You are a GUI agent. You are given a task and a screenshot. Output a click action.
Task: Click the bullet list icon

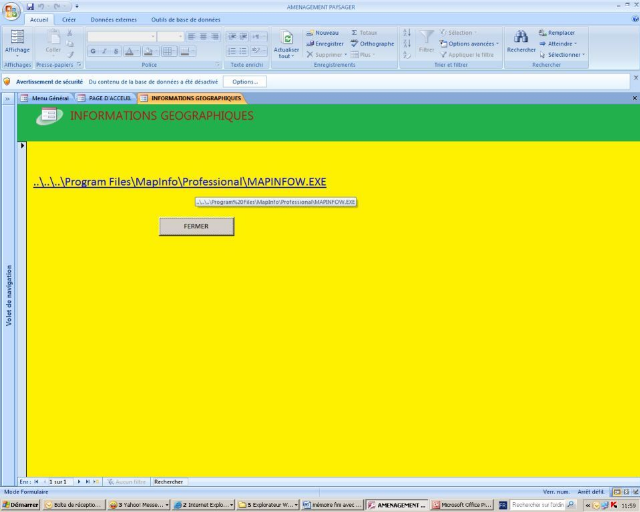(x=243, y=51)
